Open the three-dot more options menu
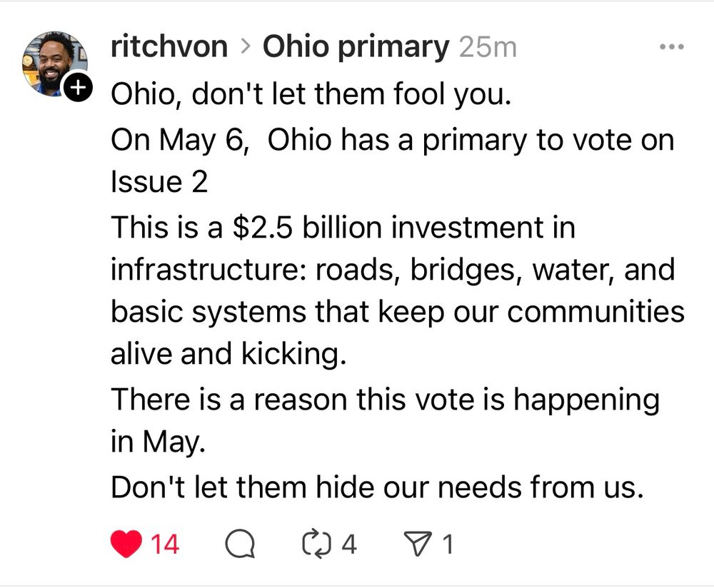This screenshot has height=588, width=714. point(671,47)
